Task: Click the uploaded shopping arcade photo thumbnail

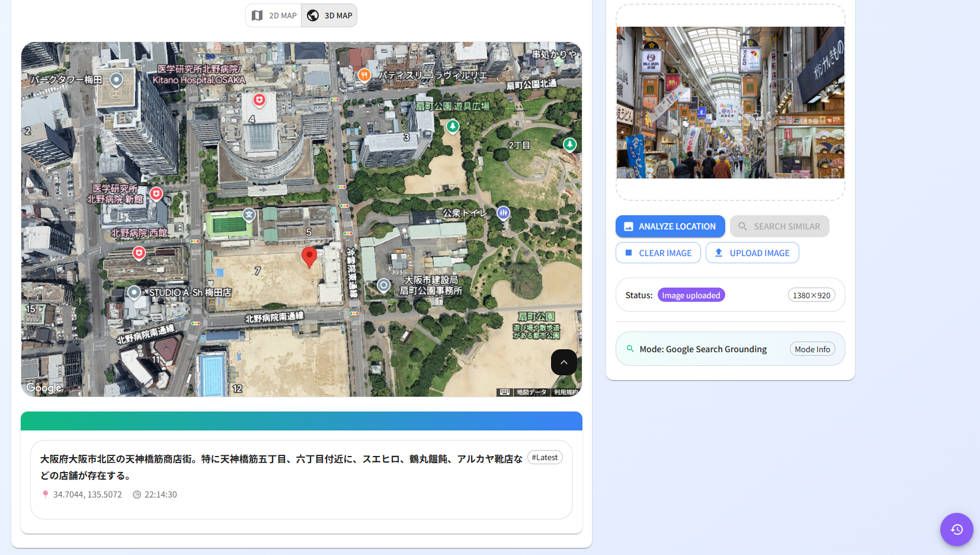Action: click(x=730, y=103)
